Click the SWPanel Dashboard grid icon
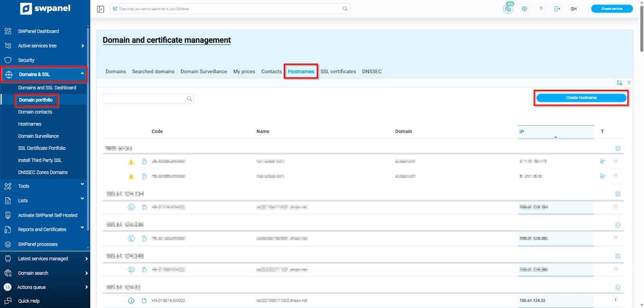 pos(8,31)
